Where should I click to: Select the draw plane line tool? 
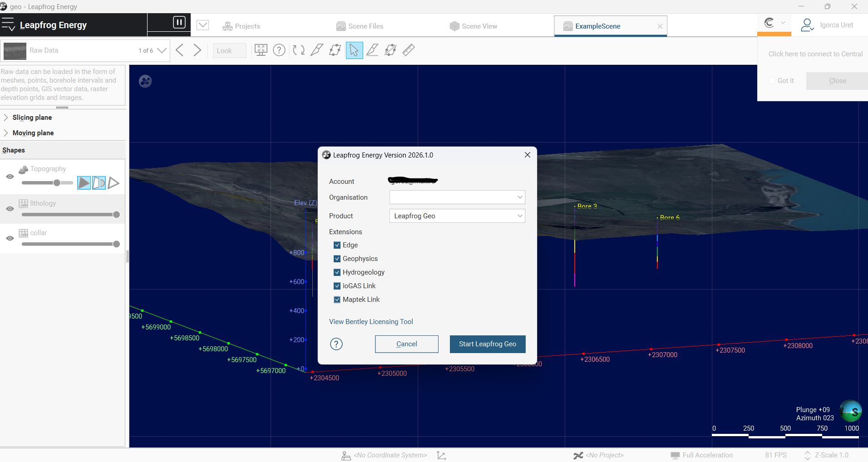coord(372,50)
